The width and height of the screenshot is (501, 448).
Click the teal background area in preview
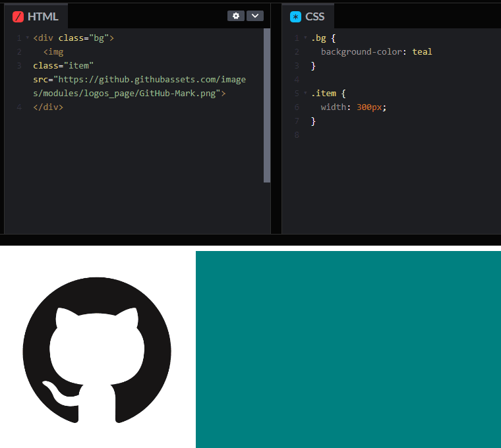(348, 349)
